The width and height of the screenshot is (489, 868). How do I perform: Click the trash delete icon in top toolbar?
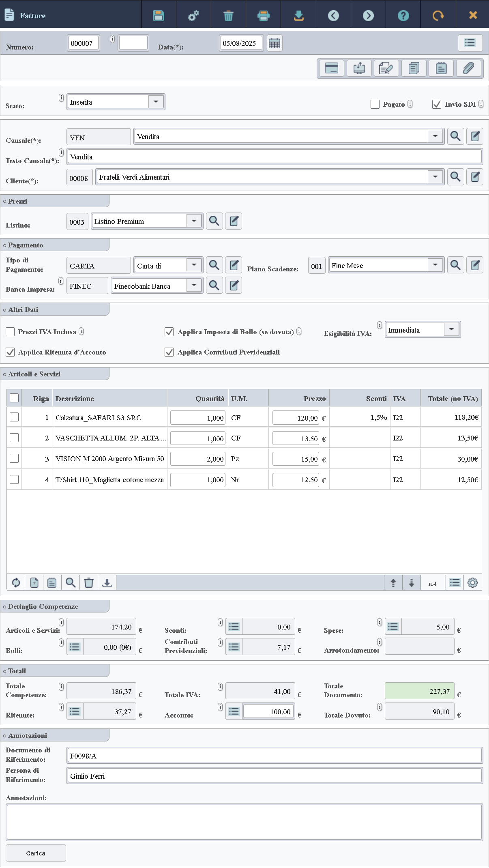point(228,15)
